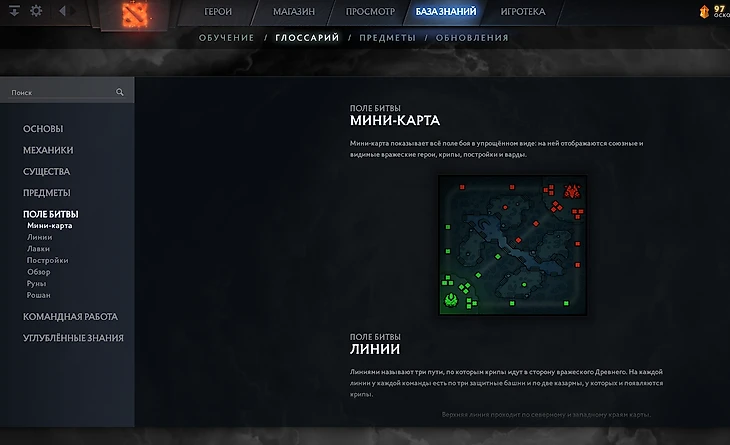Expand the КОМАНДНАЯ РАБОТА section
730x445 pixels.
[x=70, y=317]
